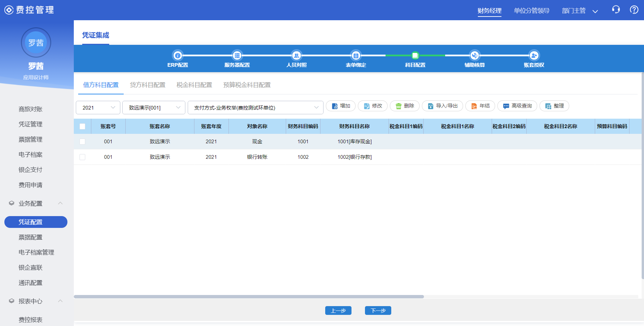Toggle the select-all header checkbox
This screenshot has height=326, width=644.
pyautogui.click(x=83, y=126)
